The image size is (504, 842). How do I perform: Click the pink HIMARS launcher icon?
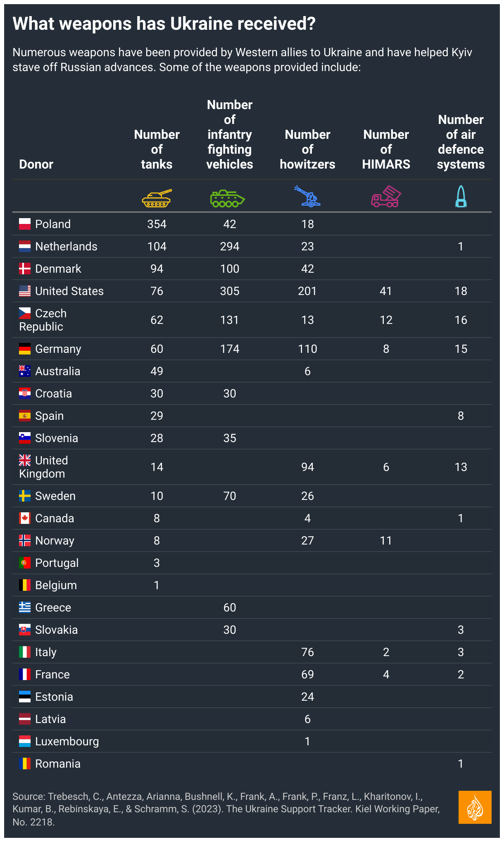tap(386, 197)
